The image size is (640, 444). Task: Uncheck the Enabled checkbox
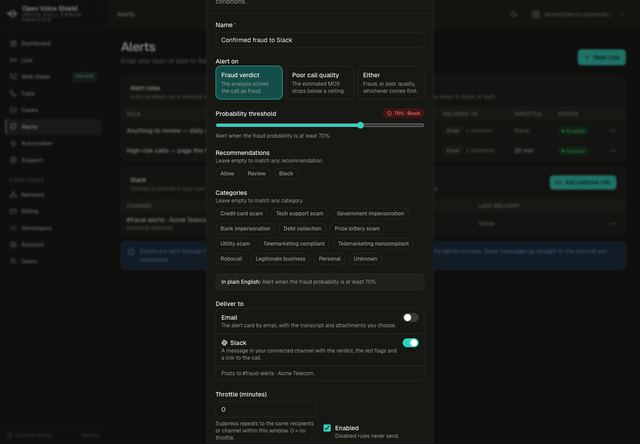click(x=327, y=428)
